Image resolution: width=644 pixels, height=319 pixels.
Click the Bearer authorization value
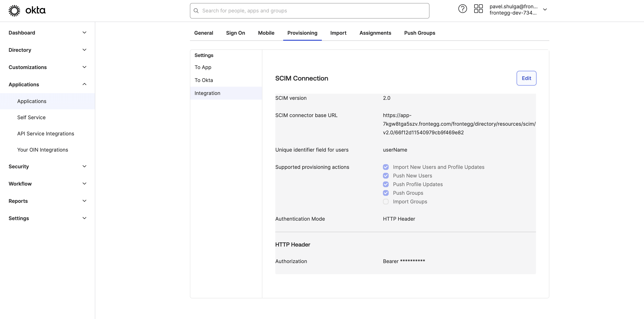[404, 261]
